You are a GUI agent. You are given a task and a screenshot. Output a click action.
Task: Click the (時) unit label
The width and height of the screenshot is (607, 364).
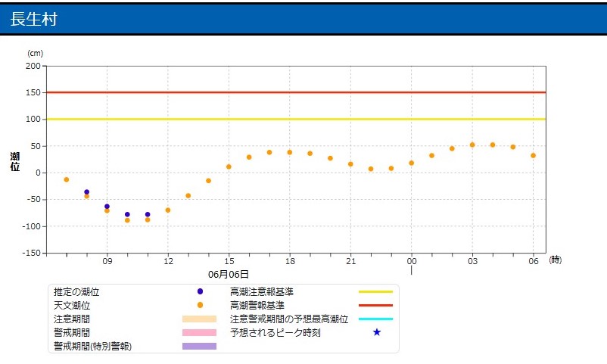click(555, 260)
